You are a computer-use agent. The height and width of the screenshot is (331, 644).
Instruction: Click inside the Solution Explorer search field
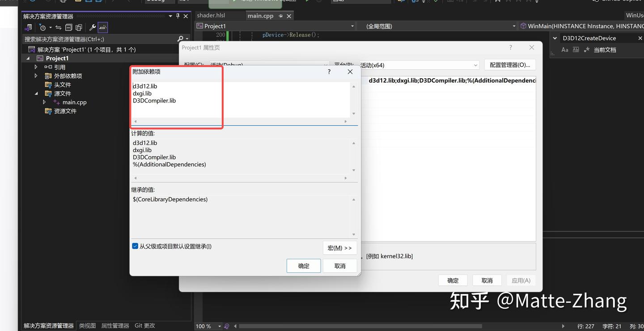(x=89, y=39)
